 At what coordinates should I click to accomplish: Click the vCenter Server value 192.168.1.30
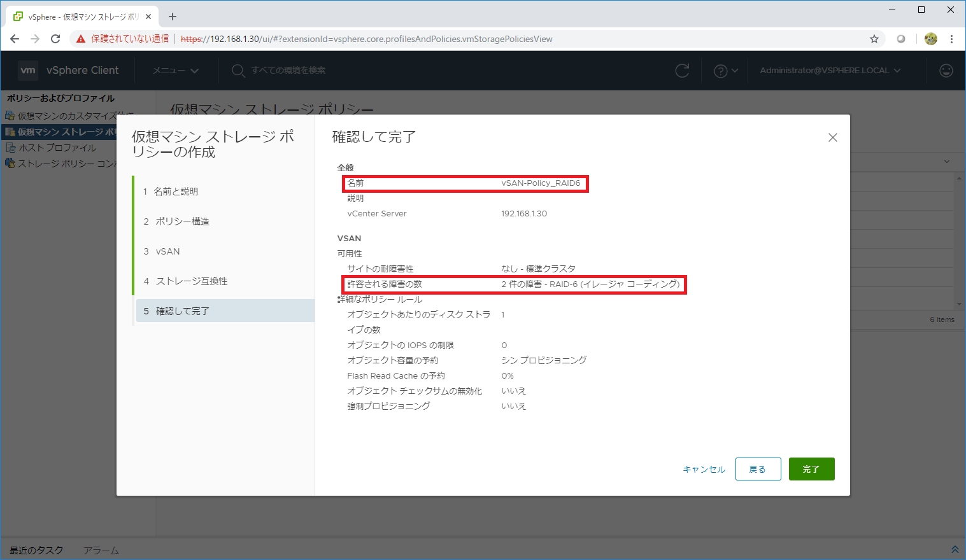524,214
